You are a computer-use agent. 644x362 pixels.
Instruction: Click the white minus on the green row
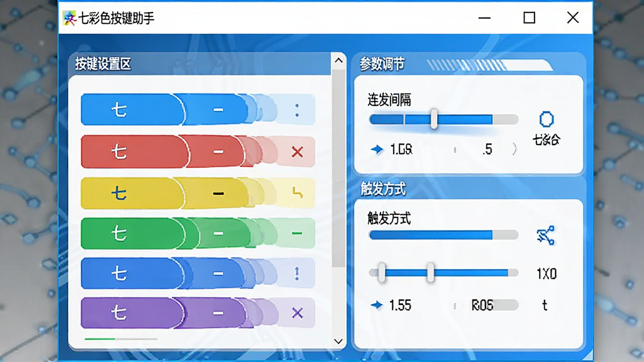(x=218, y=234)
